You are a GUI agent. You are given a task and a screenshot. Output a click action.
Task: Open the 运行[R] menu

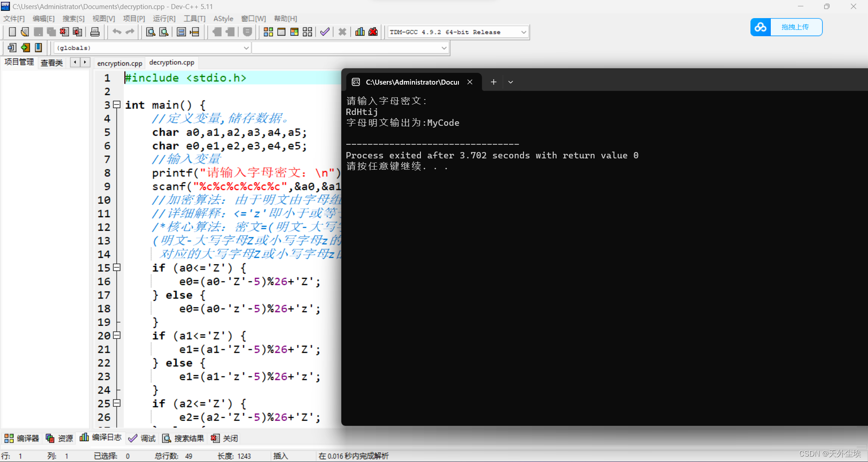164,19
